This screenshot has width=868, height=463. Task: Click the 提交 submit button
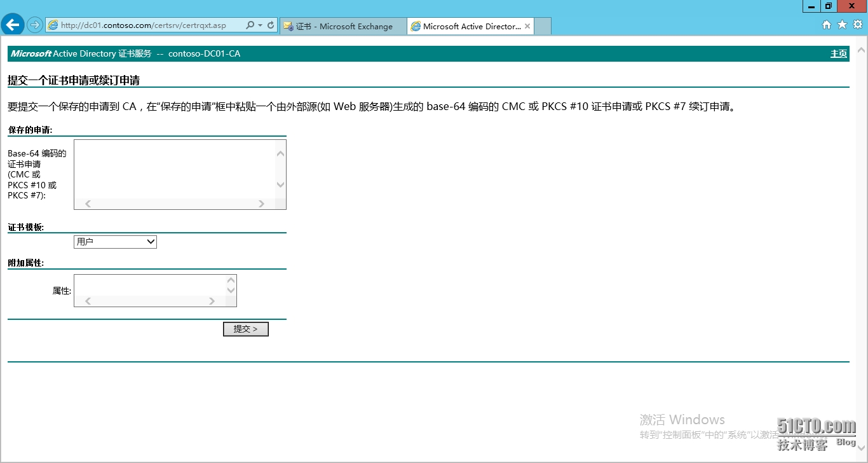click(245, 329)
